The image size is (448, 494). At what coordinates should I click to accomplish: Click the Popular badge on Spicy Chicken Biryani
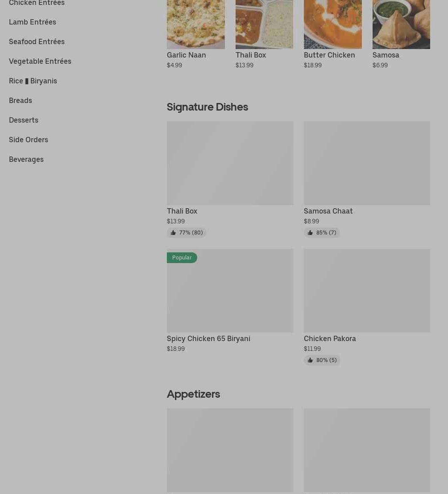pyautogui.click(x=182, y=258)
